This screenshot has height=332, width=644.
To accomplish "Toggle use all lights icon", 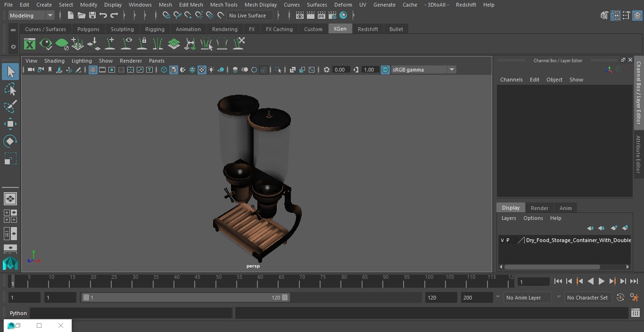I will pos(211,70).
